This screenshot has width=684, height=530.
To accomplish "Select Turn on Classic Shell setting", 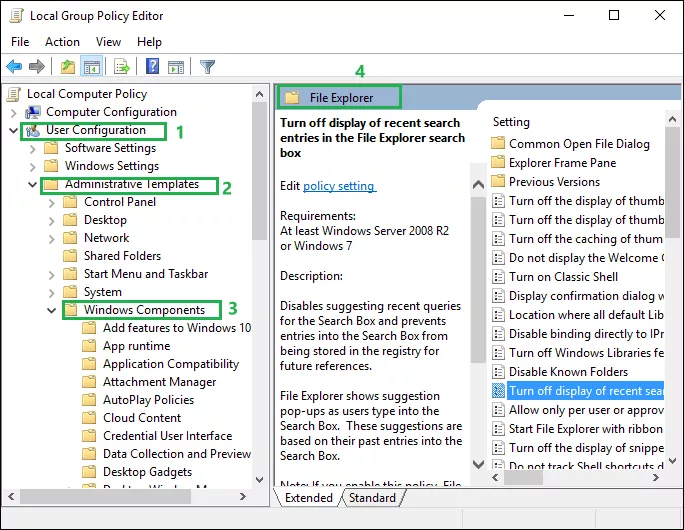I will [x=563, y=277].
